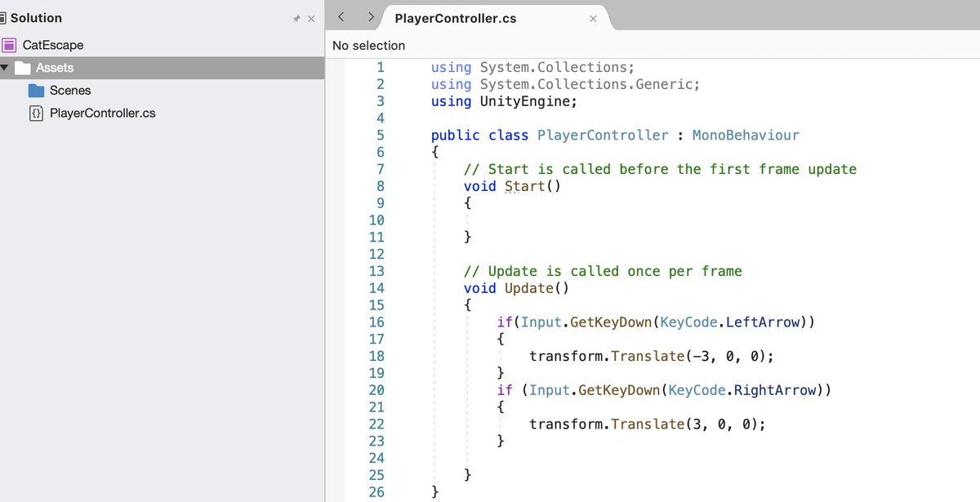Click line number 16 in gutter

[376, 322]
